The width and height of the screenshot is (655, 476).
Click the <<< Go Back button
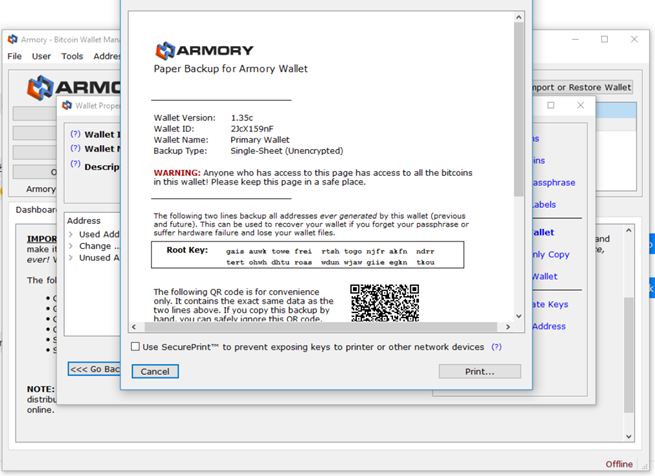(94, 369)
